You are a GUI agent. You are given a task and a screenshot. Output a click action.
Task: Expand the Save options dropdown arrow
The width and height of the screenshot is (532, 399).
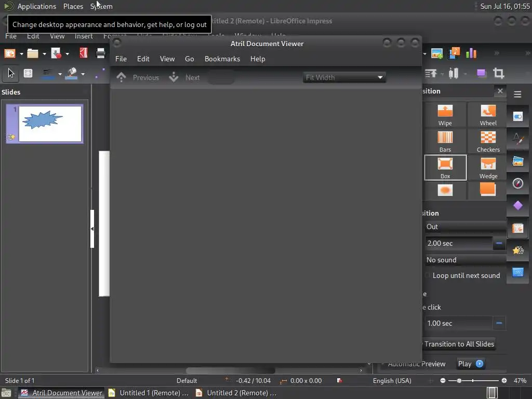67,54
